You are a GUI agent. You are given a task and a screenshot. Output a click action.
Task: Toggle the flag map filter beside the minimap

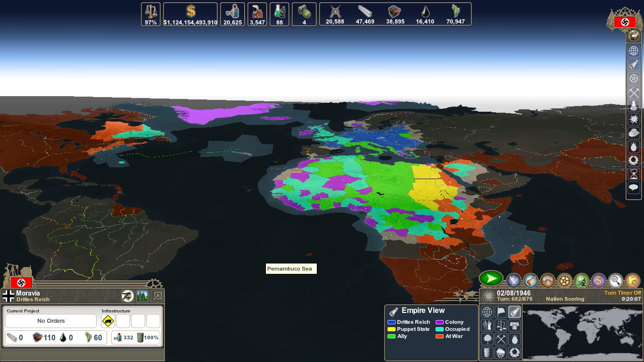click(x=501, y=312)
